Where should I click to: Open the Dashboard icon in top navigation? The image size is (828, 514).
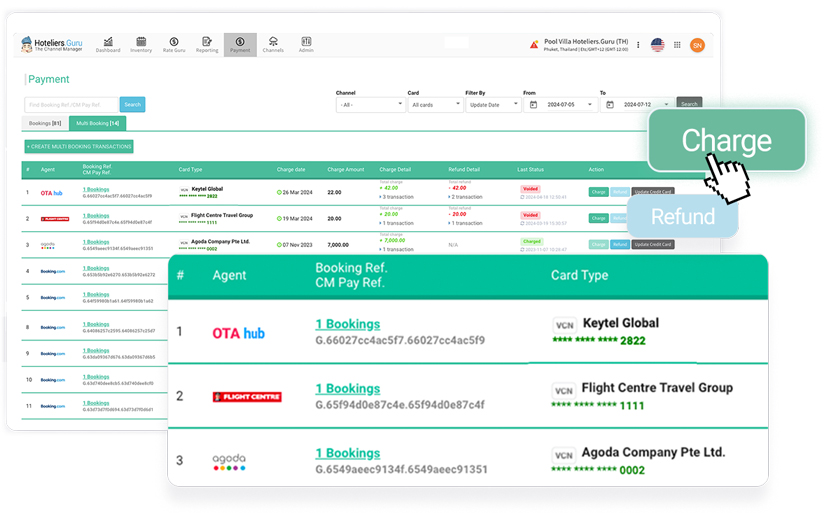108,44
